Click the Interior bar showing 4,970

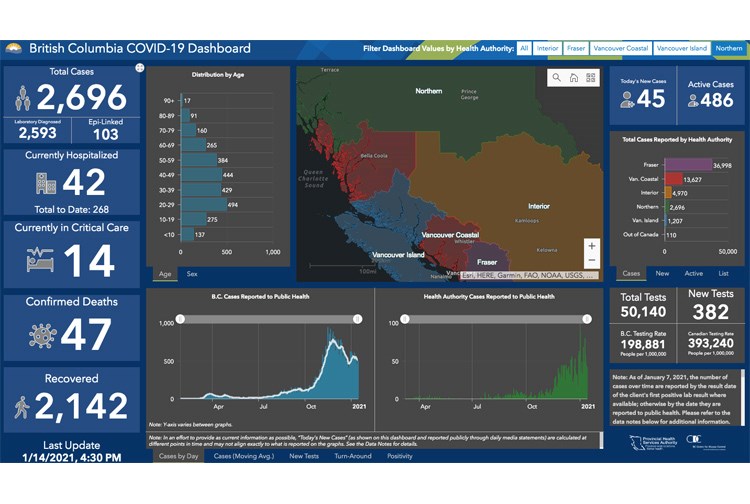click(668, 193)
